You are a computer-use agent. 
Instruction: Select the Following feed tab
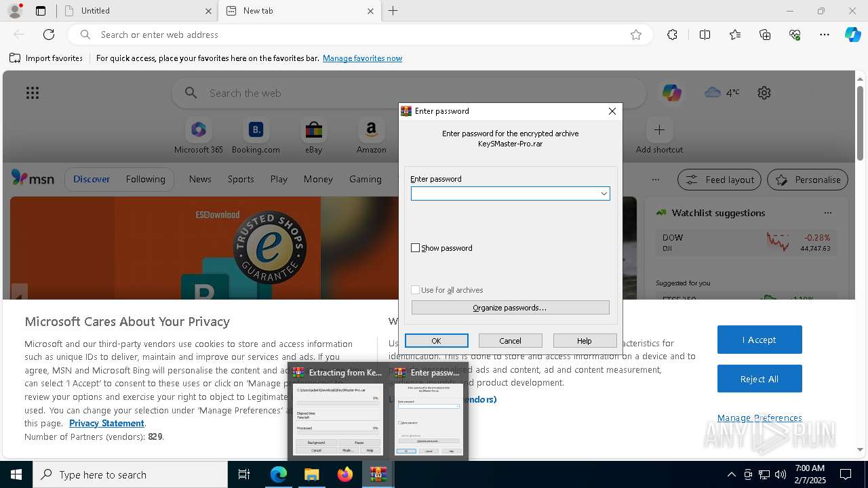pyautogui.click(x=145, y=179)
